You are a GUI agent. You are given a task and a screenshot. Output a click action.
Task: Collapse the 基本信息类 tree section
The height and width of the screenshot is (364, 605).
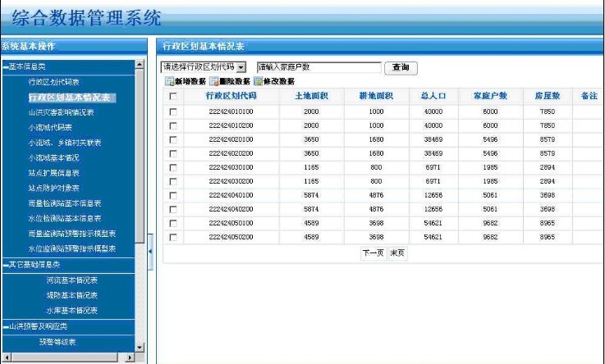coord(7,67)
